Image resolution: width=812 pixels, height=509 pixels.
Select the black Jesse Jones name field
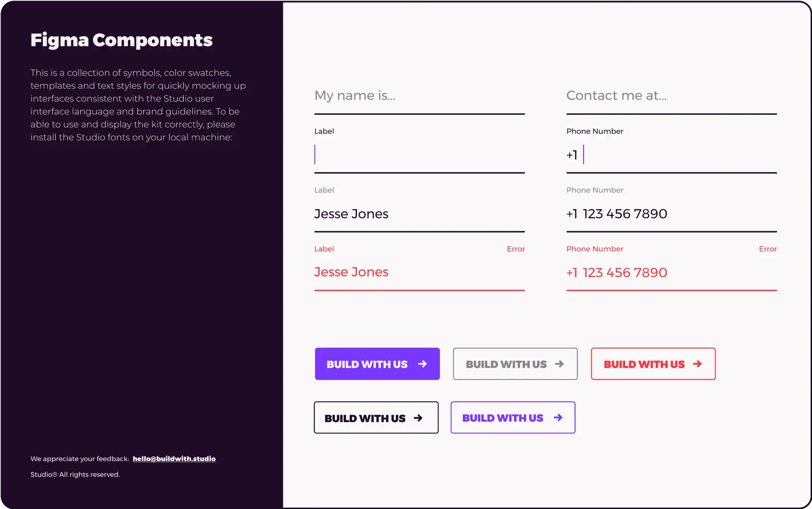(x=419, y=214)
